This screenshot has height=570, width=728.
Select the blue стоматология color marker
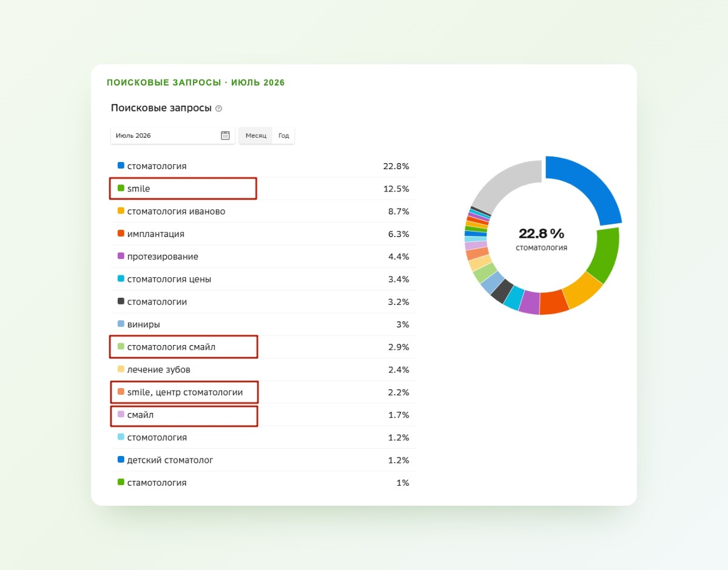121,166
